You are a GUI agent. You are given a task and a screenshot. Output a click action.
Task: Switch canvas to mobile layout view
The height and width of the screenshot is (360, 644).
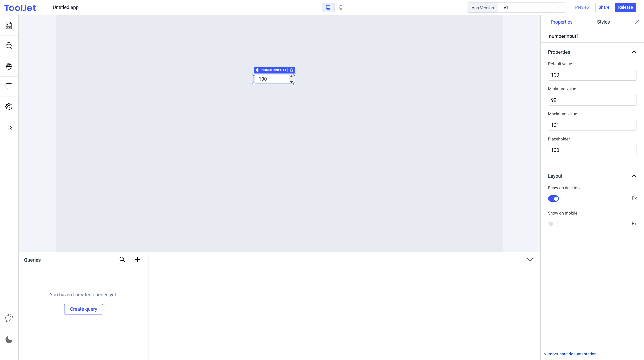[341, 7]
